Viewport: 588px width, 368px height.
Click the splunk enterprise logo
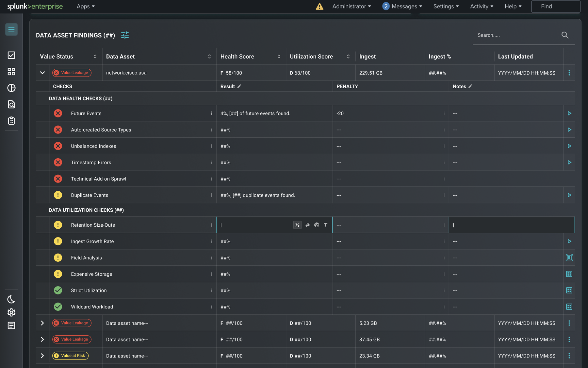35,7
